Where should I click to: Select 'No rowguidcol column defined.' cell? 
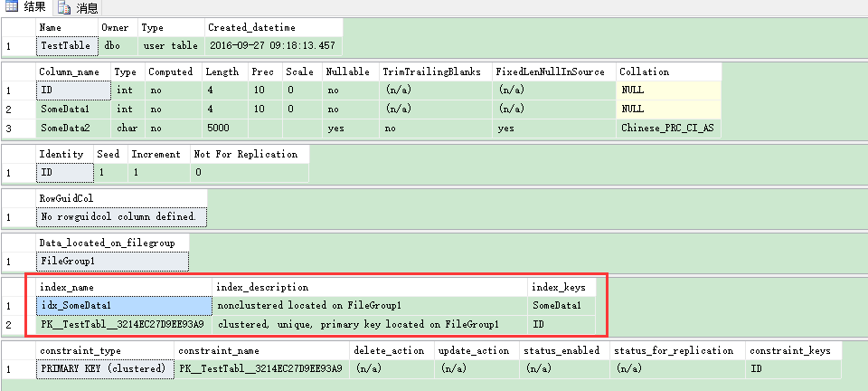tap(121, 217)
